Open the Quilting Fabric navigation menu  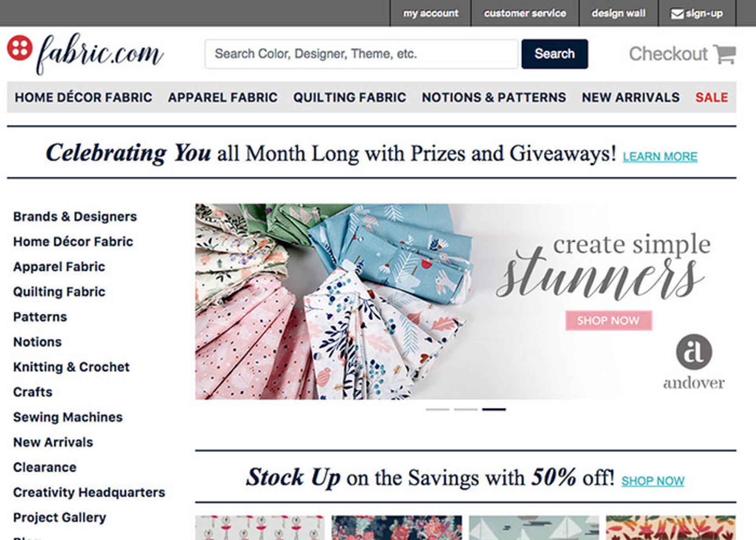350,97
